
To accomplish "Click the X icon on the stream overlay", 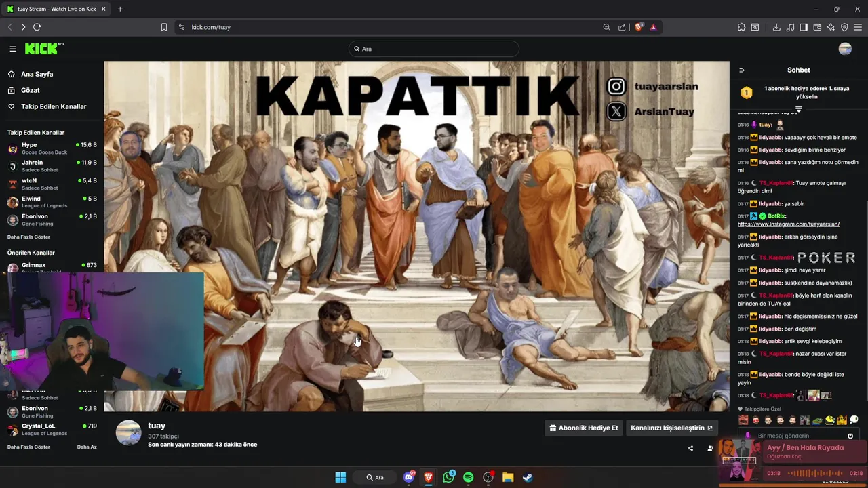I will [616, 111].
